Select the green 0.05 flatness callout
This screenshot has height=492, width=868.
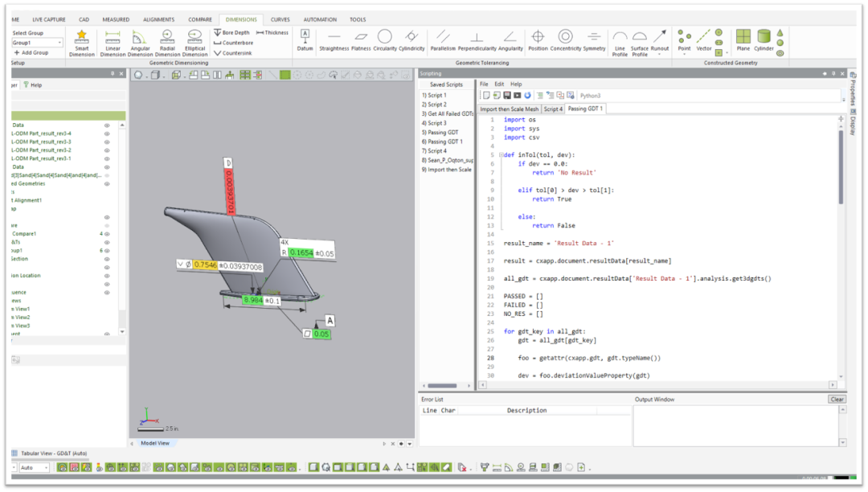click(x=316, y=334)
